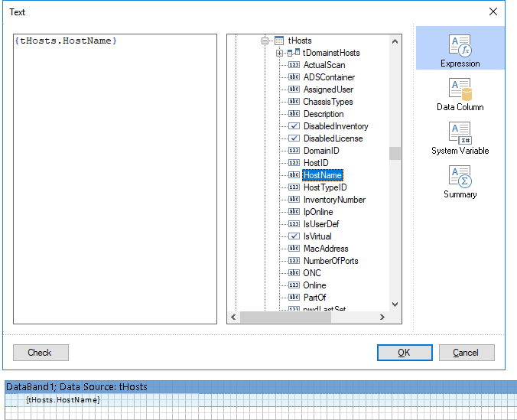This screenshot has width=517, height=420.
Task: Click the boolean icon beside DisabledLicense
Action: pyautogui.click(x=294, y=138)
